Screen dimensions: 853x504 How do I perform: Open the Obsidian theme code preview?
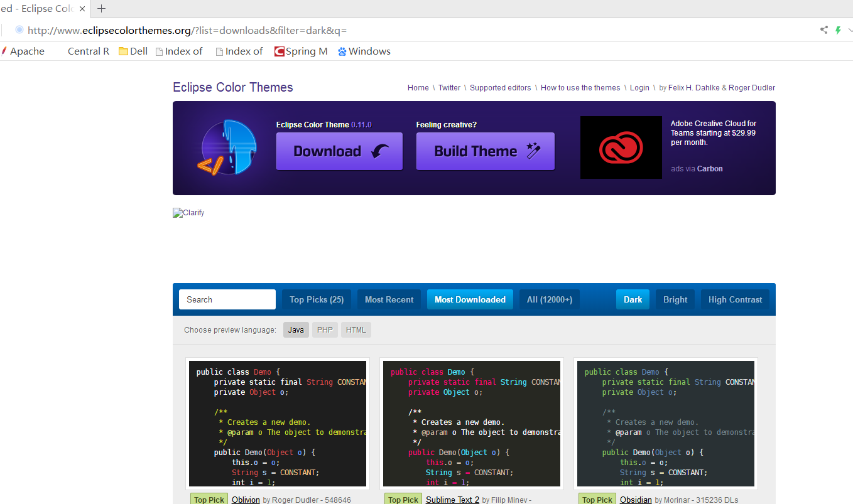tap(666, 424)
